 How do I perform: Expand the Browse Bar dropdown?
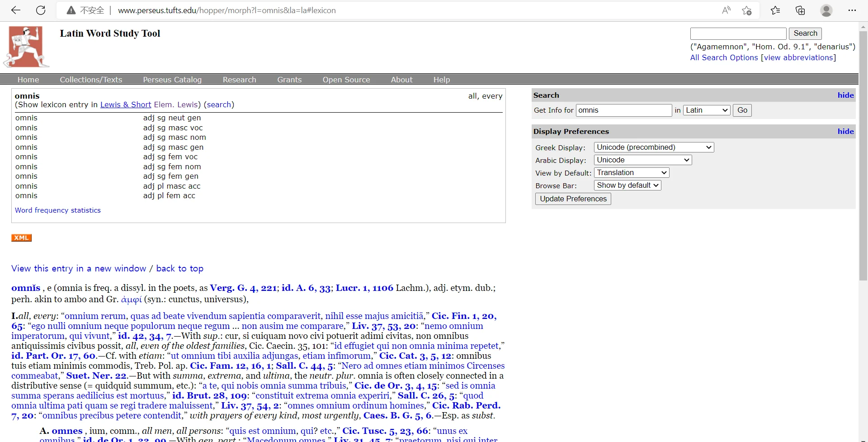[x=627, y=185]
